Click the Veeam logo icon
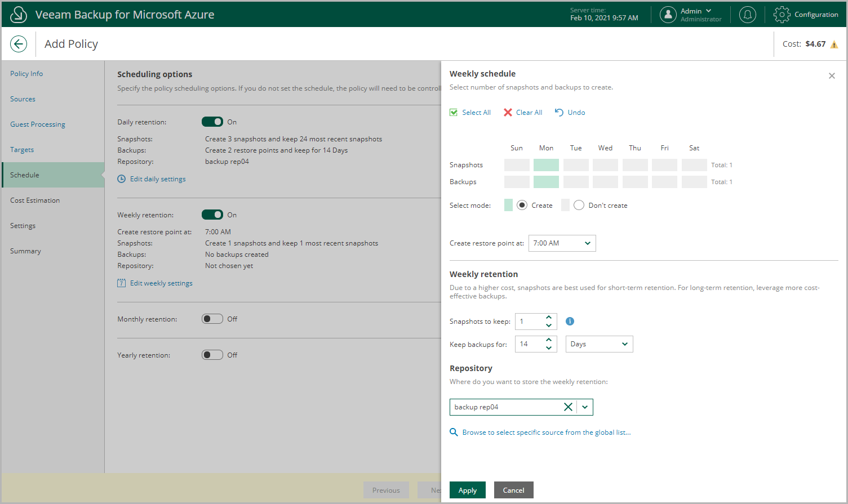The height and width of the screenshot is (504, 848). (19, 14)
